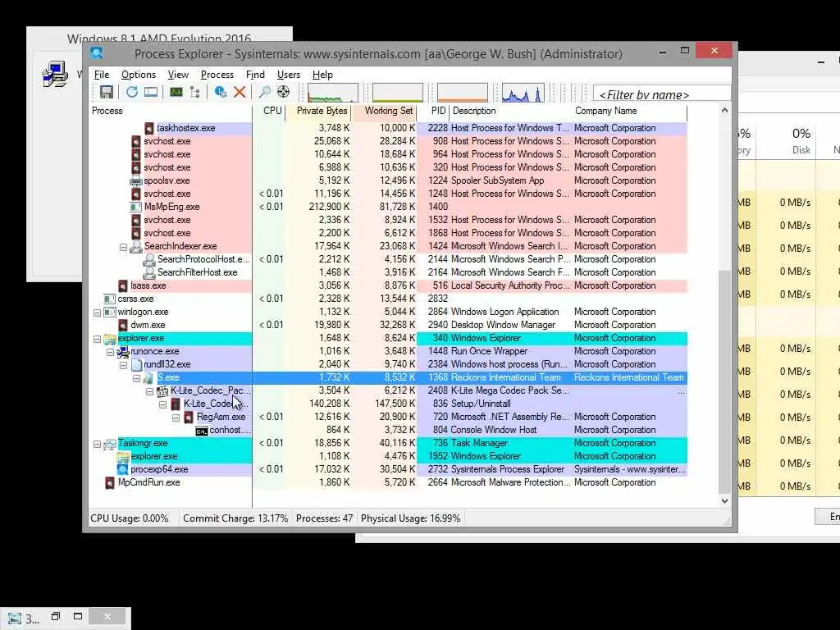Toggle the lower pane view icon
Viewport: 840px width, 630px height.
click(x=151, y=92)
